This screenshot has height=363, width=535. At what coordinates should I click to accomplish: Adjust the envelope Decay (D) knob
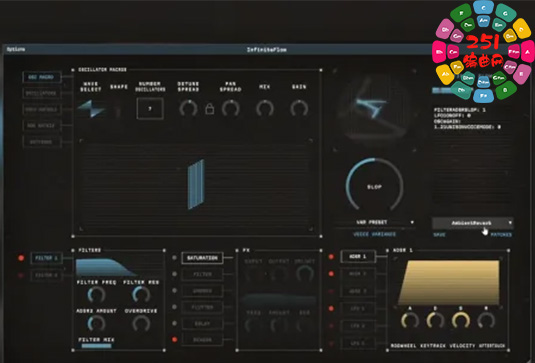point(435,321)
